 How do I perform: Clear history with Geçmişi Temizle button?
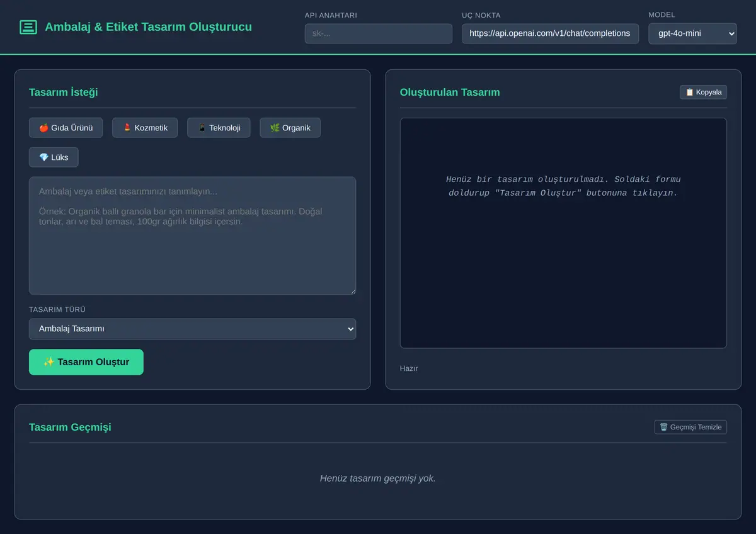tap(690, 427)
